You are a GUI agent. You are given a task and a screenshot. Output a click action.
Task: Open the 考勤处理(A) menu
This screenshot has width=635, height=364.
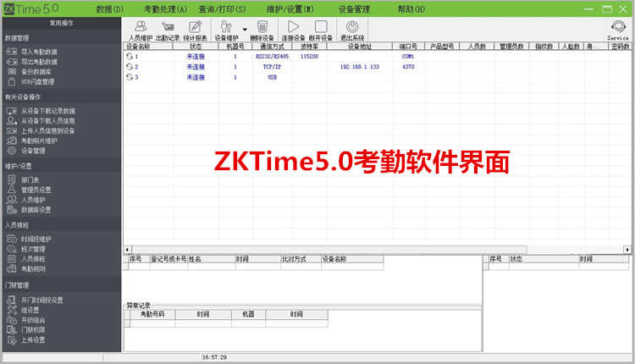tap(166, 9)
